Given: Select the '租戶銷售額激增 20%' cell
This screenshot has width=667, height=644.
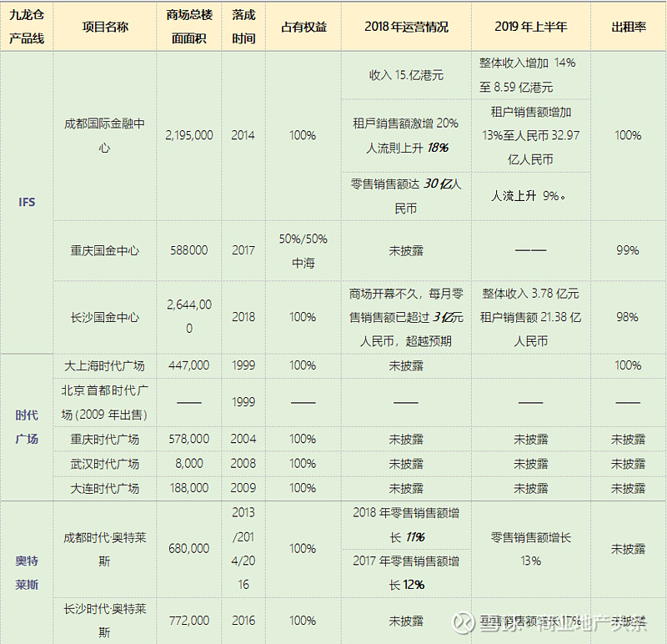Looking at the screenshot, I should coord(406,136).
